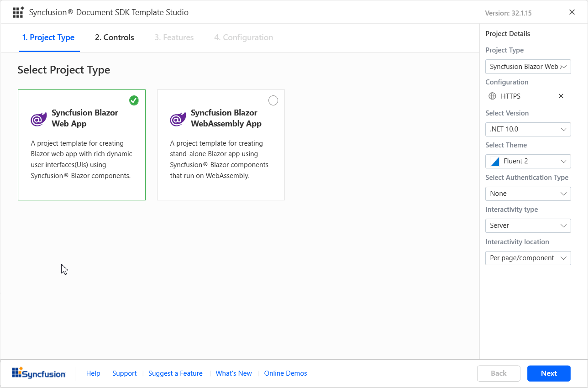Select the Syncfusion Blazor WebAssembly App radio button
The width and height of the screenshot is (588, 388).
[273, 100]
